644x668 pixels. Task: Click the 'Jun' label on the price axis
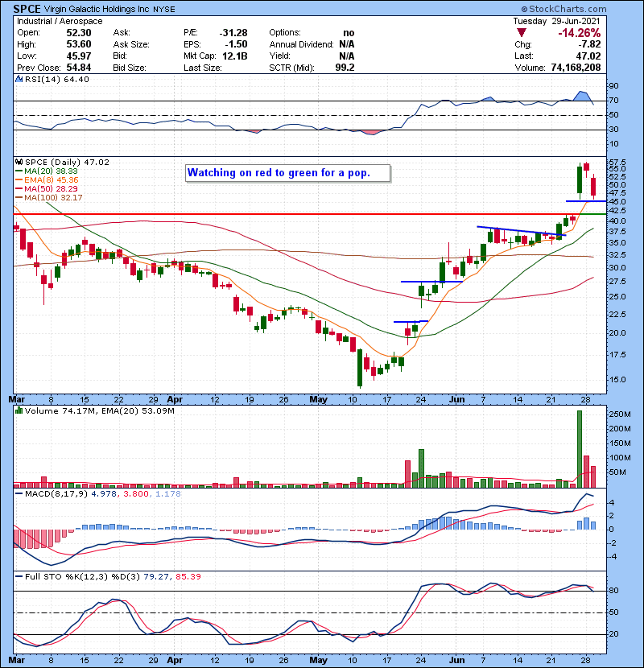[x=456, y=400]
